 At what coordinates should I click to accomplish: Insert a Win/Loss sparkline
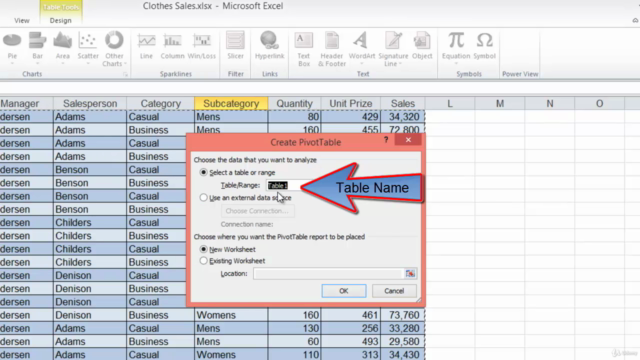click(202, 46)
